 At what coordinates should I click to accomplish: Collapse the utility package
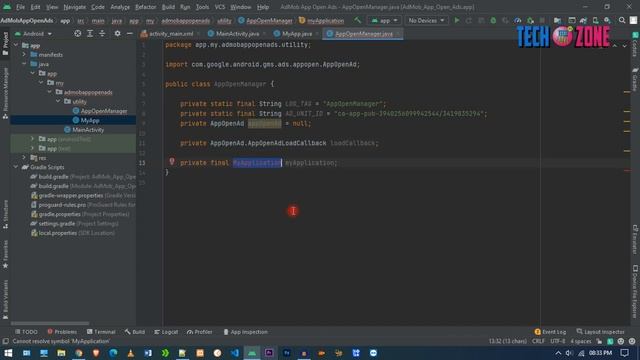coord(58,101)
